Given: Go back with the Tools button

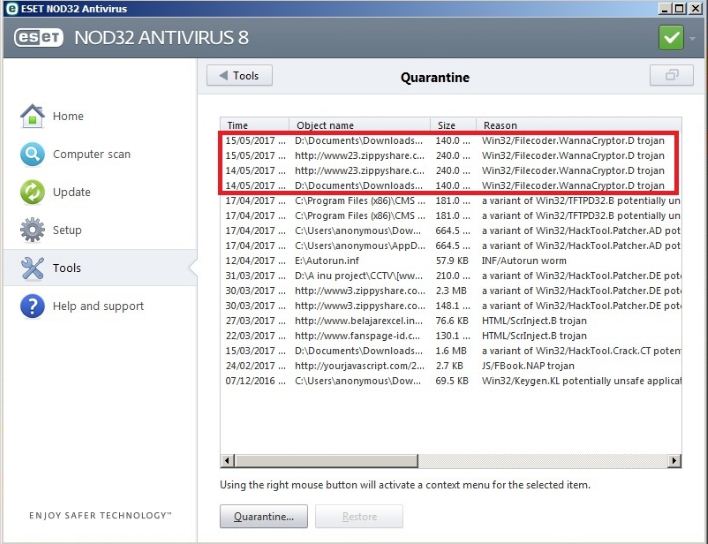Looking at the screenshot, I should coord(239,75).
